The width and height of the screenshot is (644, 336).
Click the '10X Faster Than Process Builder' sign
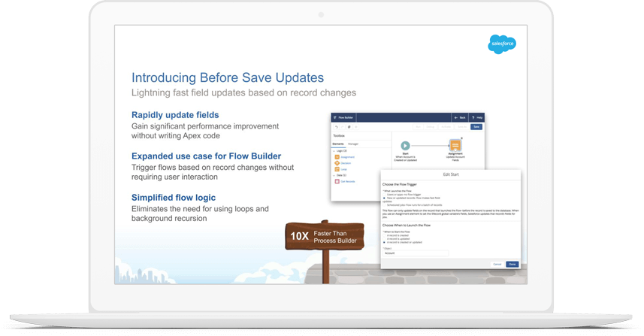pyautogui.click(x=325, y=236)
